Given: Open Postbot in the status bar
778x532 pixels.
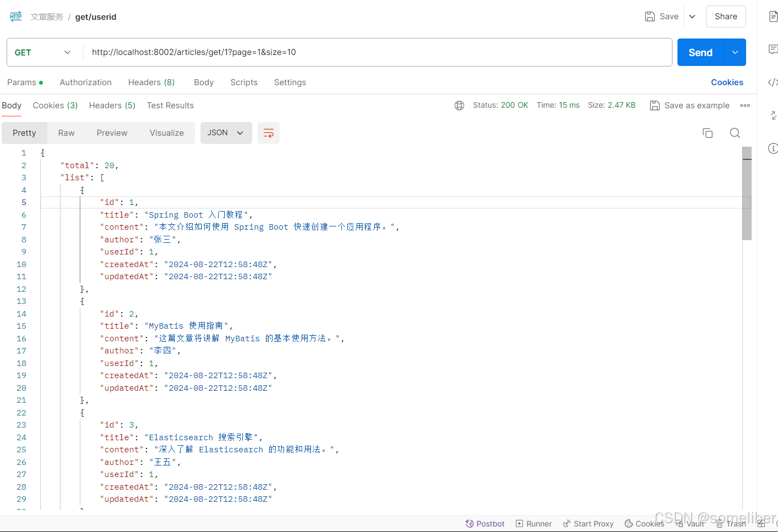Looking at the screenshot, I should (x=485, y=524).
